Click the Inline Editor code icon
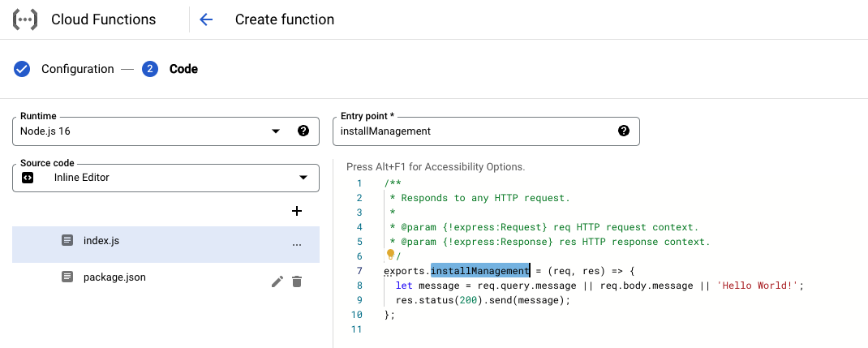 pyautogui.click(x=27, y=178)
